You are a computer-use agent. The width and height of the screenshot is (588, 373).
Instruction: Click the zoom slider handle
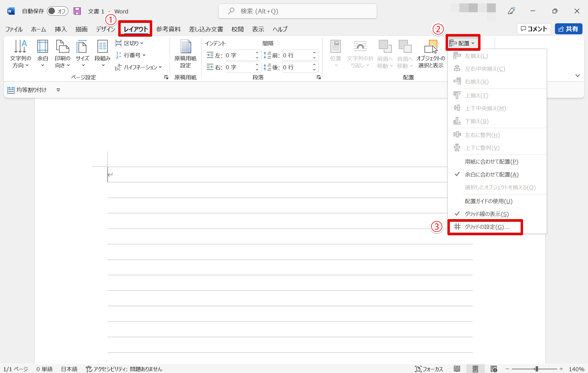pyautogui.click(x=537, y=369)
